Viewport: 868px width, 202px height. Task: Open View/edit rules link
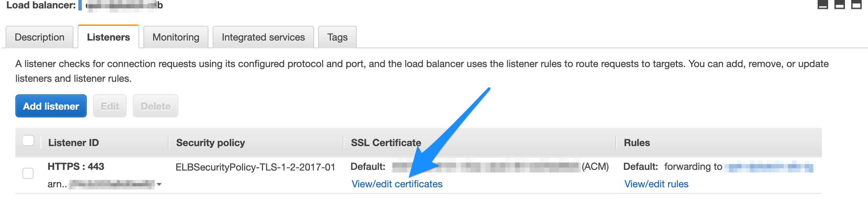(656, 184)
